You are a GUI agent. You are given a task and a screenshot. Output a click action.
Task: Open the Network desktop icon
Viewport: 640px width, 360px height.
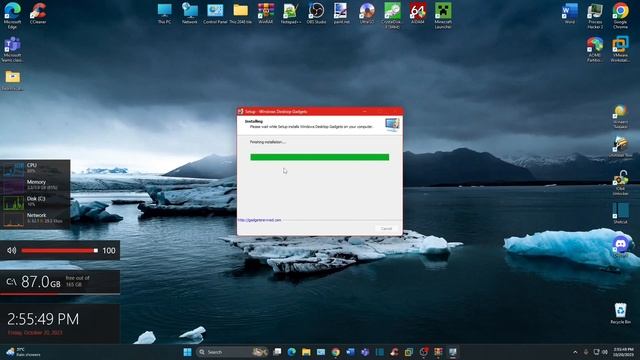(190, 13)
